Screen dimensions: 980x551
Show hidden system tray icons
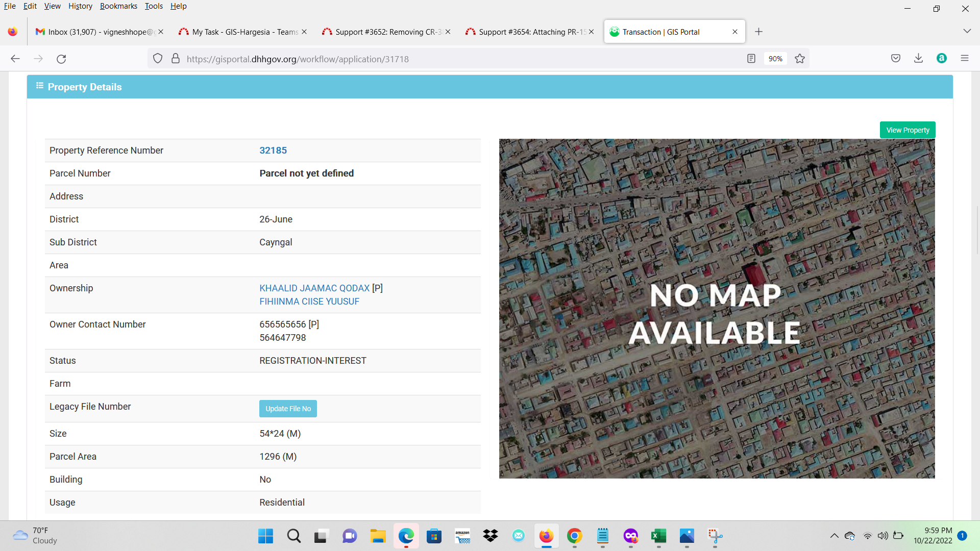point(835,536)
